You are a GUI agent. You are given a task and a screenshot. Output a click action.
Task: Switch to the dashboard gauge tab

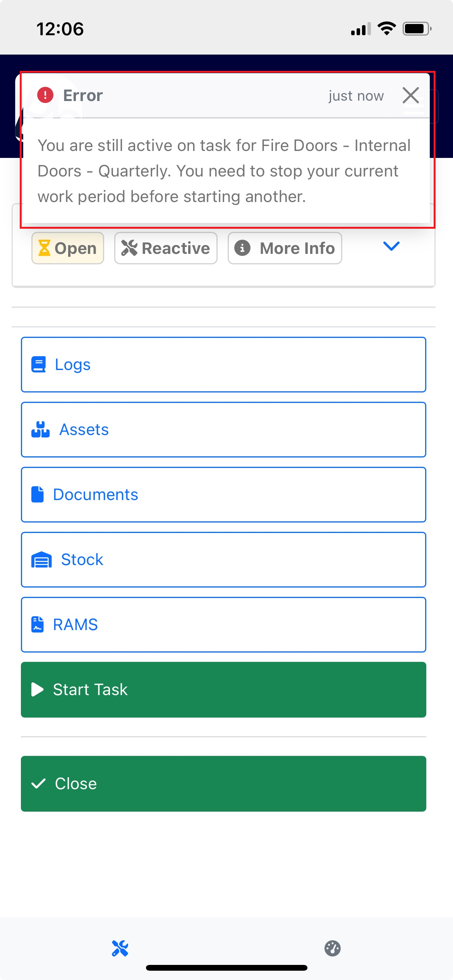(x=332, y=948)
